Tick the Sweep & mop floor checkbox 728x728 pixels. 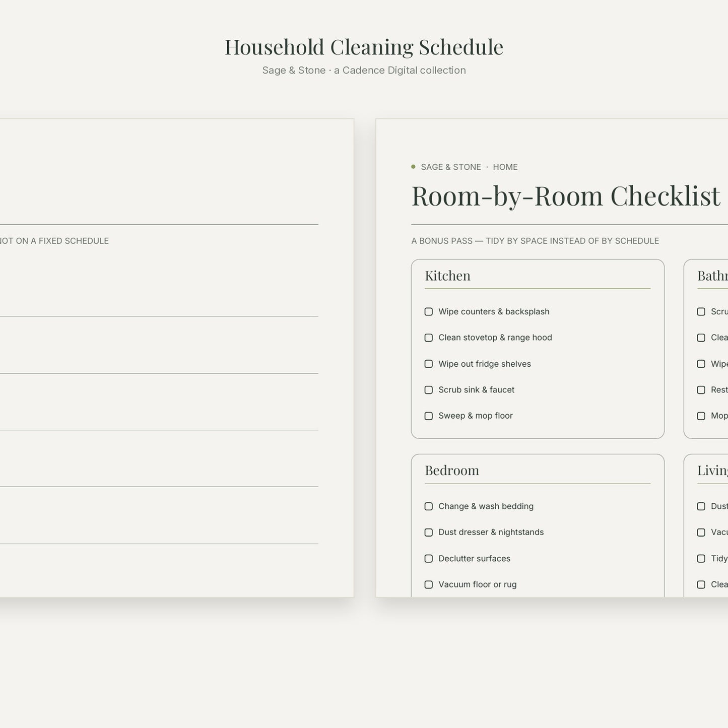pos(429,416)
